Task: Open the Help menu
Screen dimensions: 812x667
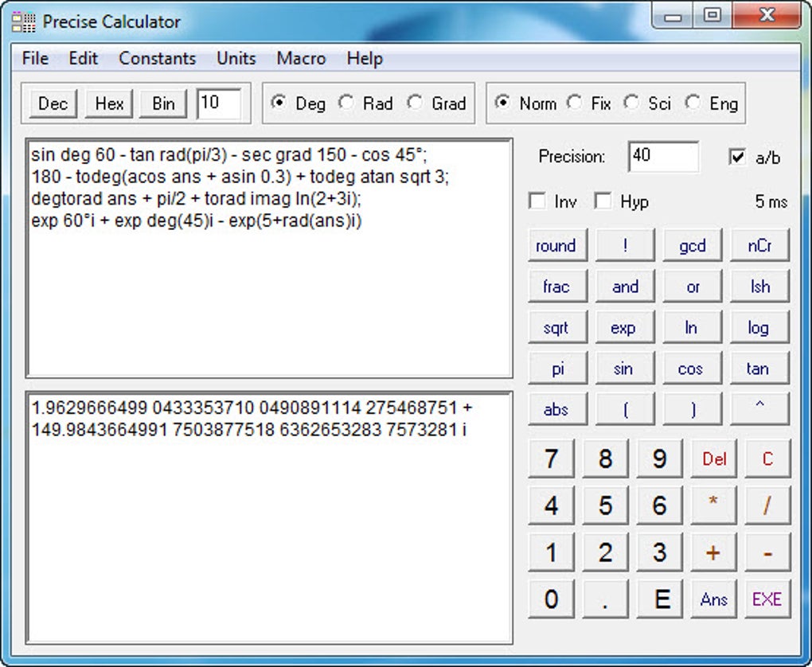Action: 365,58
